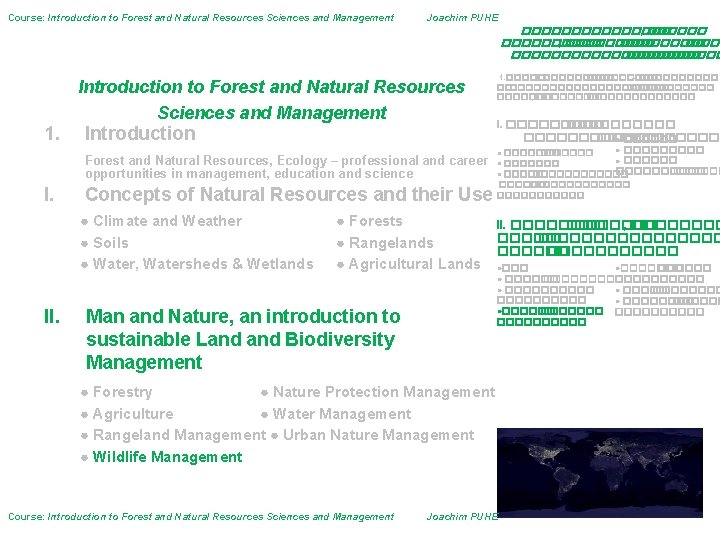The width and height of the screenshot is (720, 540).
Task: Click the slide title 'Introduction to Forest and Natural Resources'
Action: pyautogui.click(x=271, y=87)
